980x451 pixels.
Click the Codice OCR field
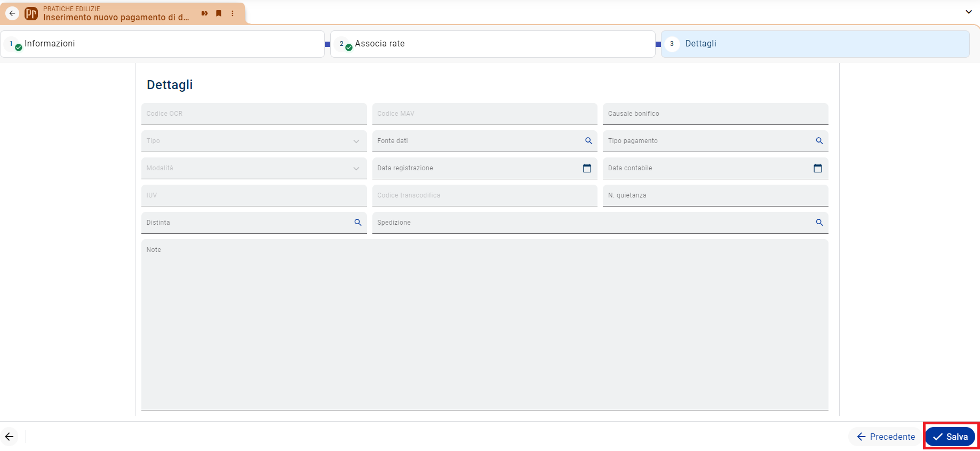pos(254,114)
